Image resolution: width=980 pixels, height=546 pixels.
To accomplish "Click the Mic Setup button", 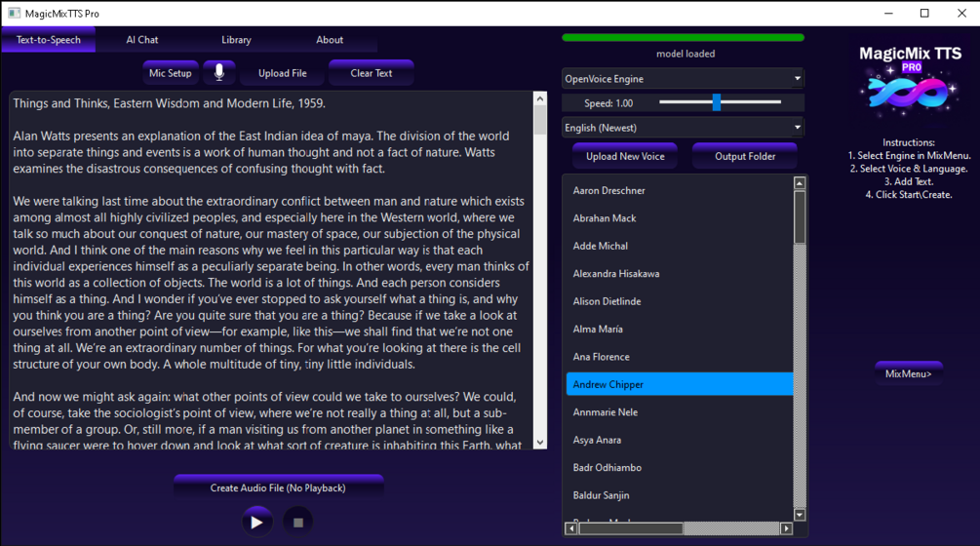I will click(171, 73).
